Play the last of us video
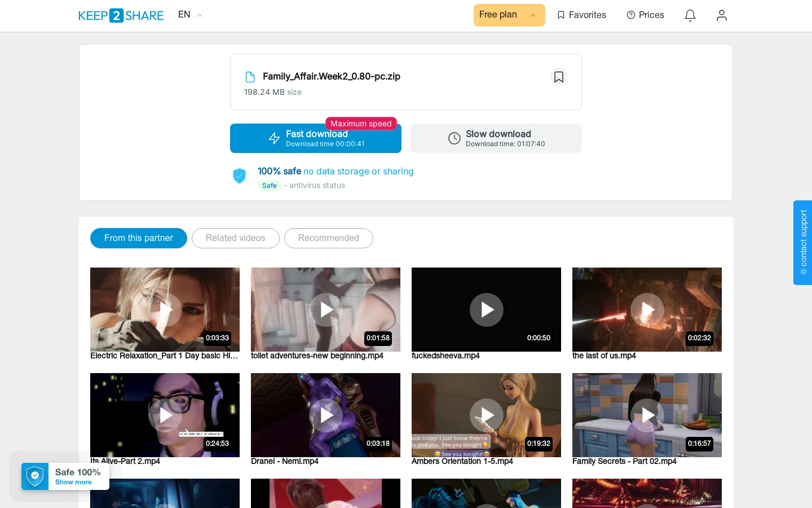The width and height of the screenshot is (812, 508). 647,310
